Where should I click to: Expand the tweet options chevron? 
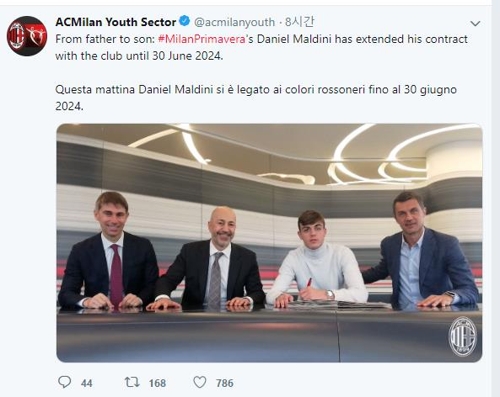point(475,23)
